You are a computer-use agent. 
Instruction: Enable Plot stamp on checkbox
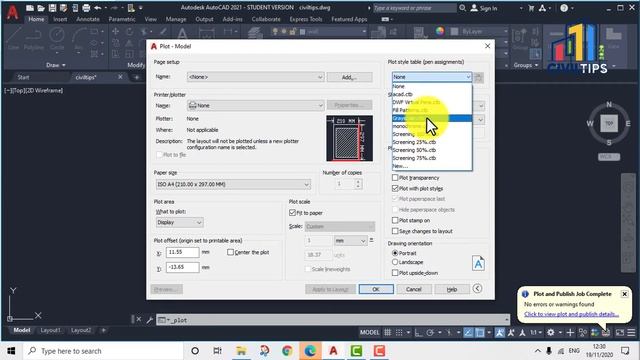[x=395, y=220]
